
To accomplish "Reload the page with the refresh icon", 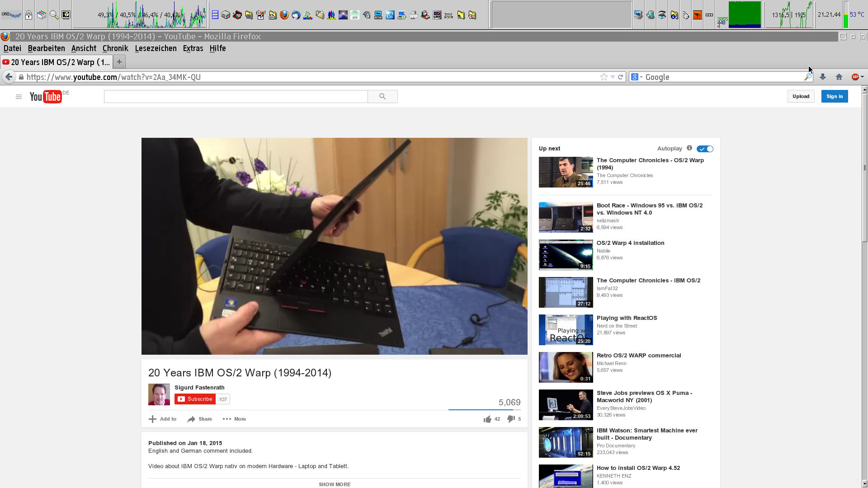I will [x=621, y=77].
